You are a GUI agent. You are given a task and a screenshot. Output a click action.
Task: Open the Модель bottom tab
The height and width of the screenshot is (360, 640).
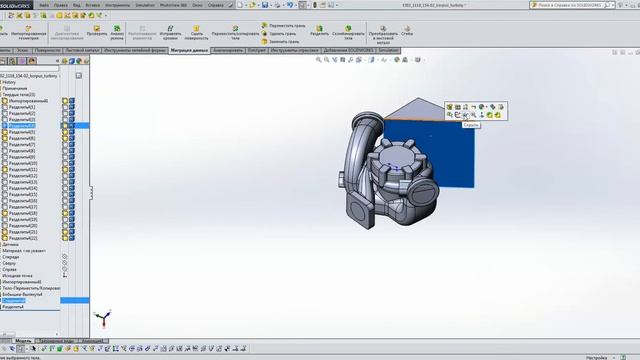[x=23, y=341]
